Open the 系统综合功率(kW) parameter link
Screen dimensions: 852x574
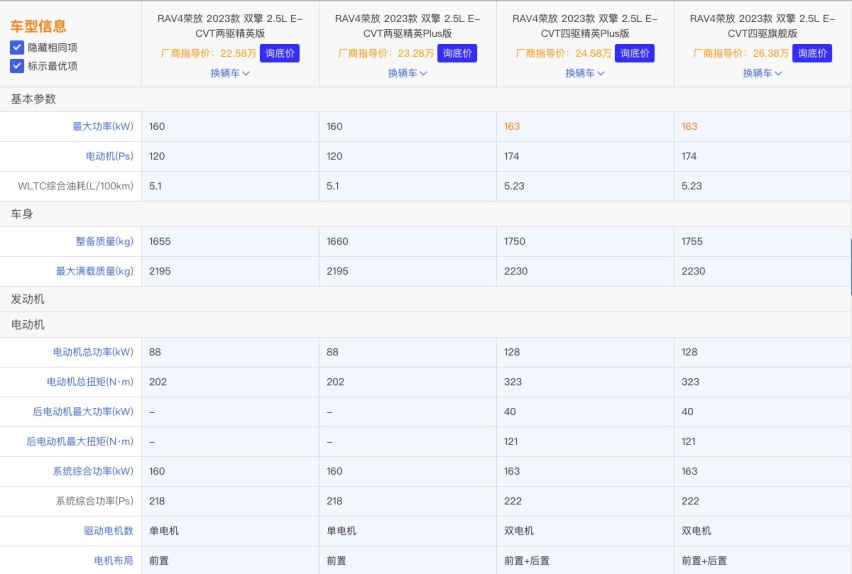tap(93, 471)
